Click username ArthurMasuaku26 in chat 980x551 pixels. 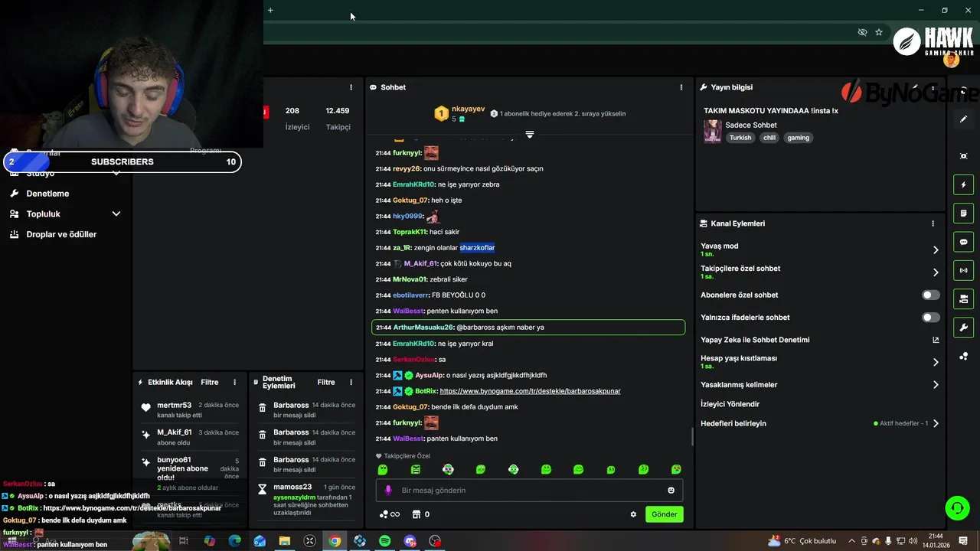tap(423, 328)
